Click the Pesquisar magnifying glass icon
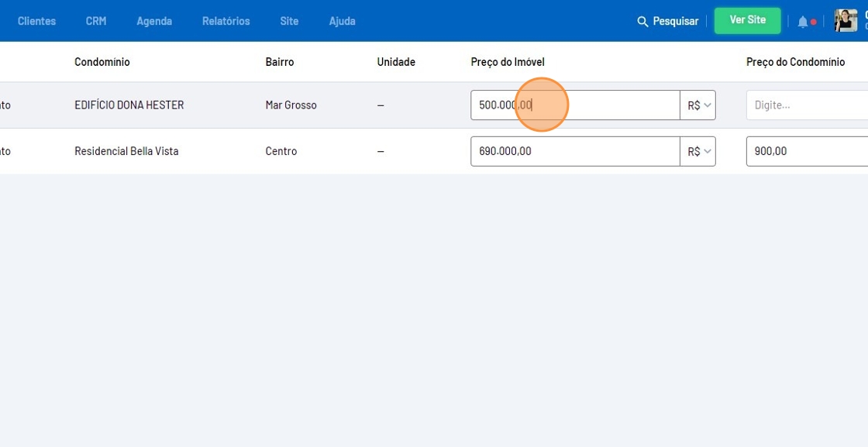868x447 pixels. 642,22
